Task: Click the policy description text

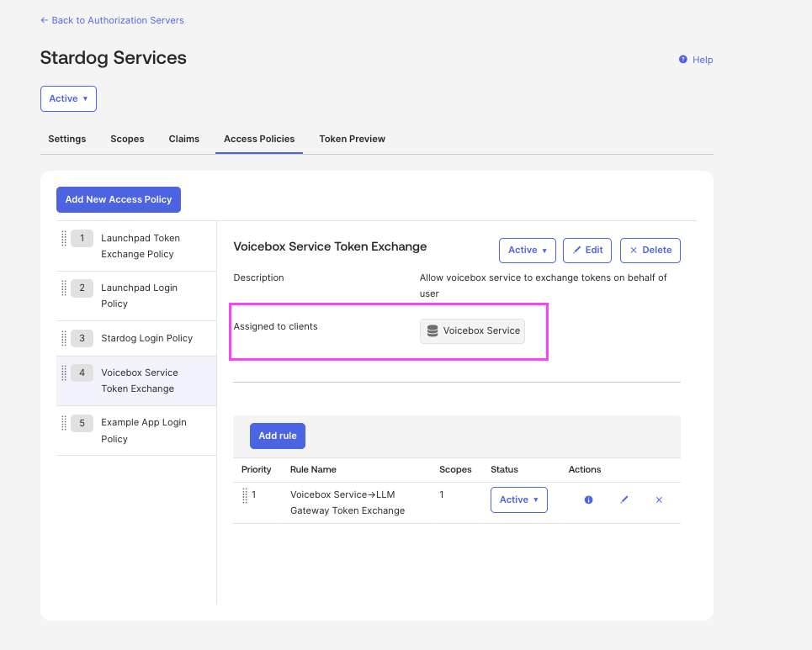Action: coord(544,286)
